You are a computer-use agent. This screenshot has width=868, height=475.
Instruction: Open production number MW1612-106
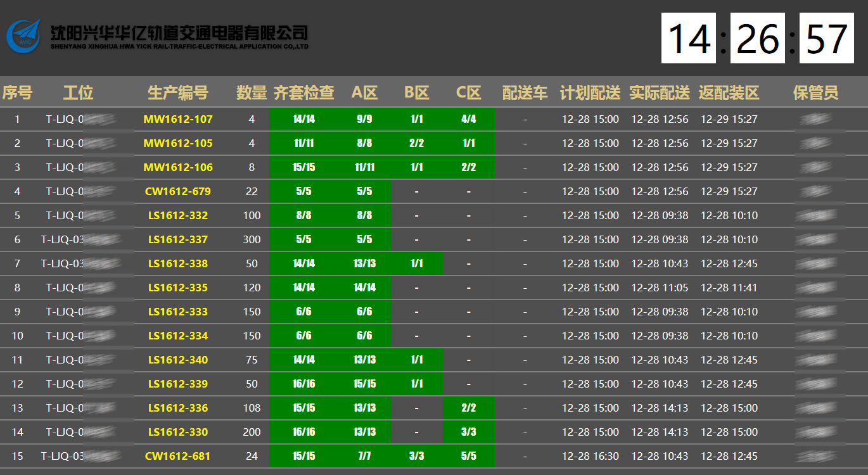[178, 167]
